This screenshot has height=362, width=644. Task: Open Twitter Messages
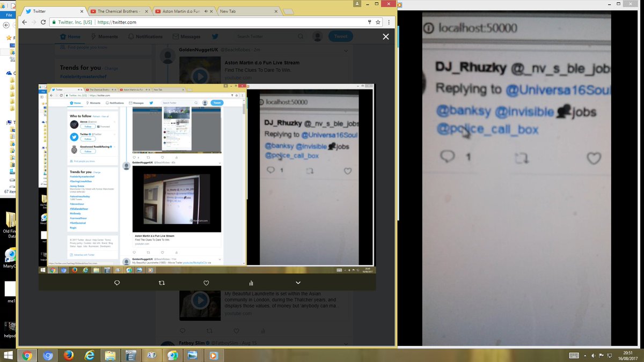tap(187, 36)
